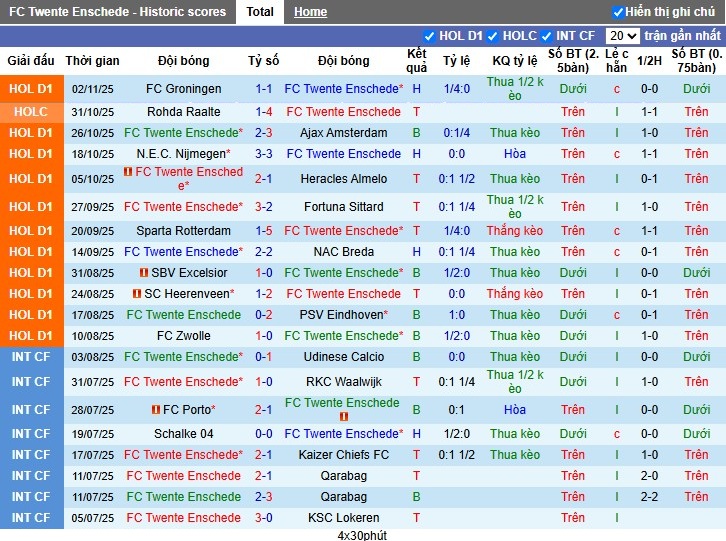Click HOL D1 league cell on 02/11/25 row
This screenshot has width=726, height=541.
tap(31, 88)
